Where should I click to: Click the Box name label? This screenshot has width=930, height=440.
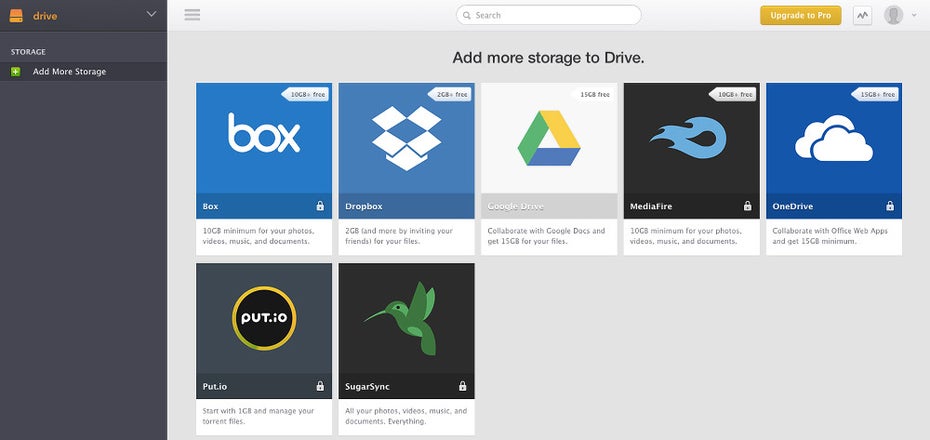211,206
